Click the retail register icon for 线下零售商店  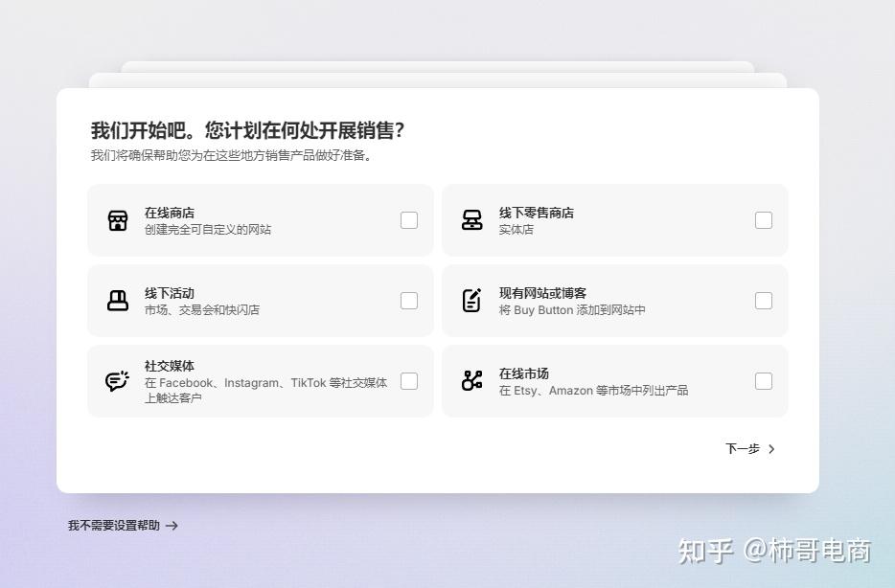coord(472,220)
